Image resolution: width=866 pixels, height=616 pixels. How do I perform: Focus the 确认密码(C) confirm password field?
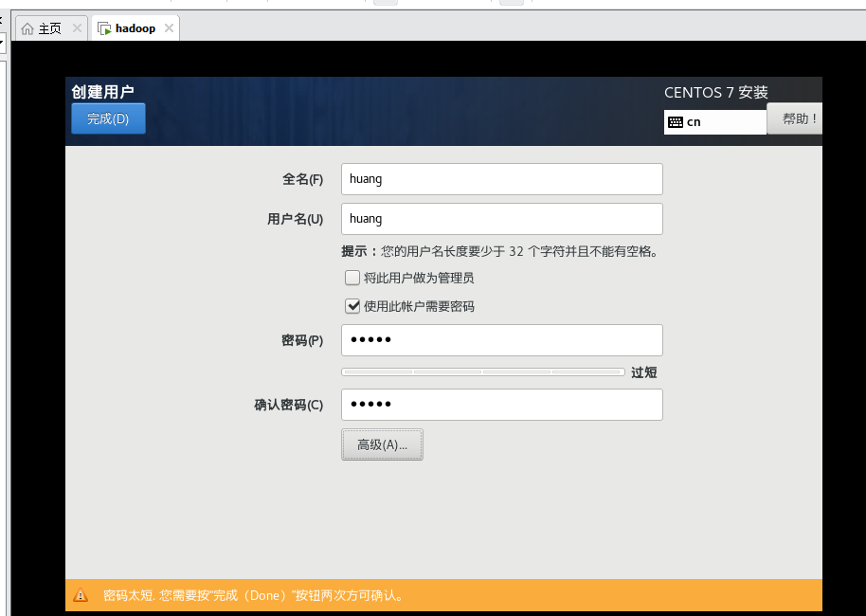[x=502, y=405]
